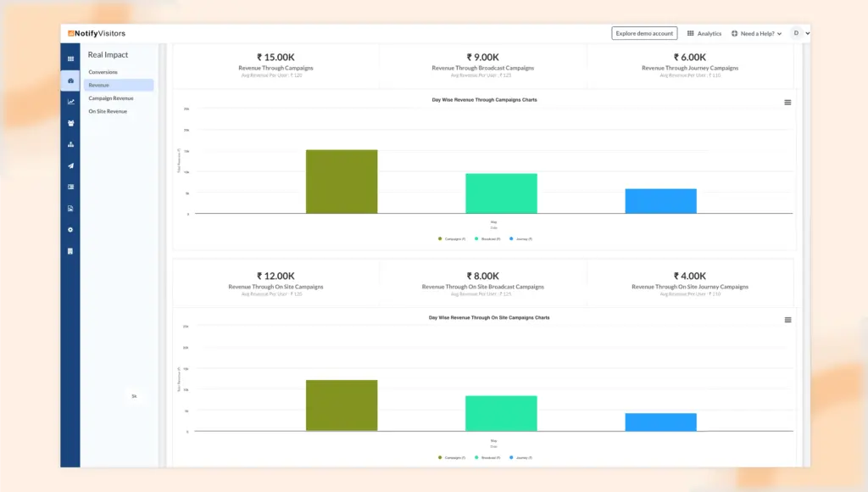
Task: Select Conversions in Real Impact menu
Action: [103, 72]
